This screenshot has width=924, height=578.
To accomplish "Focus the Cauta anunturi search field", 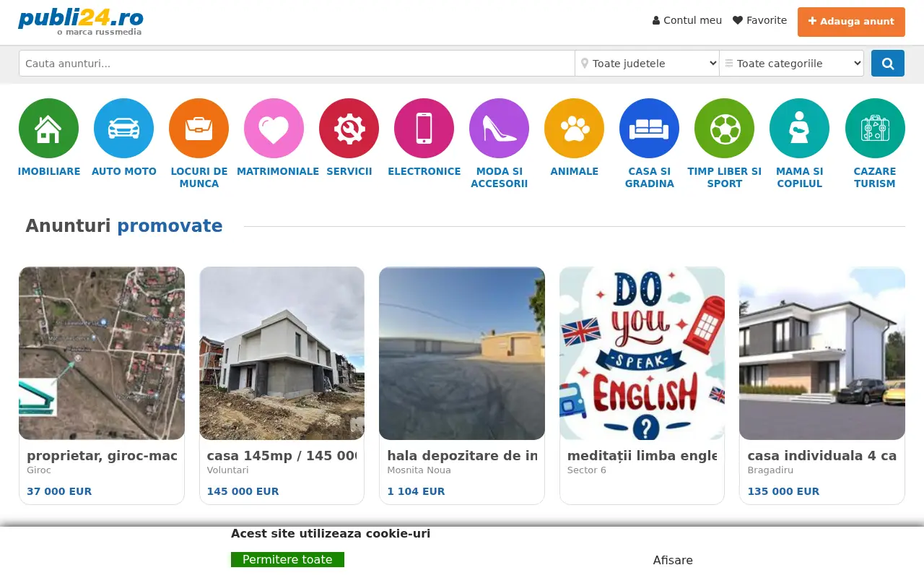I will click(x=297, y=64).
